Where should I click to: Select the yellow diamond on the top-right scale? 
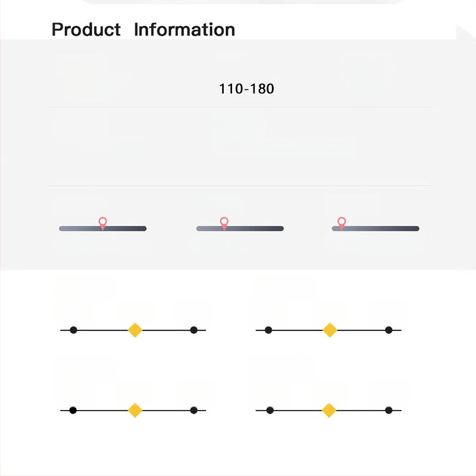tap(330, 330)
